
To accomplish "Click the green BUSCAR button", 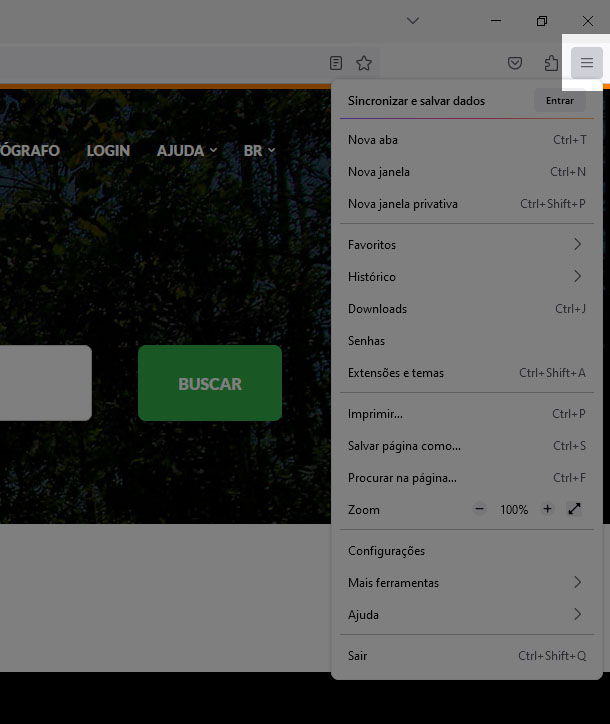I will pyautogui.click(x=210, y=383).
